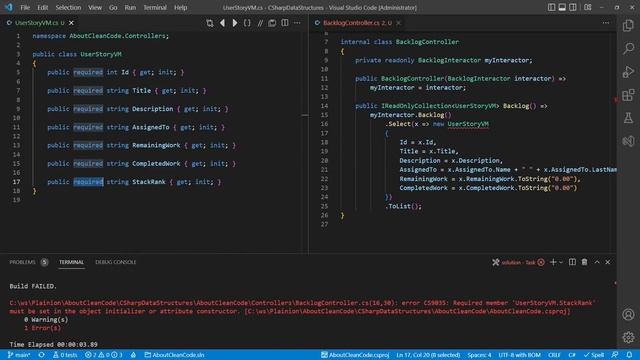
Task: Click the underlined UserStoryVM on line 16
Action: coord(468,124)
